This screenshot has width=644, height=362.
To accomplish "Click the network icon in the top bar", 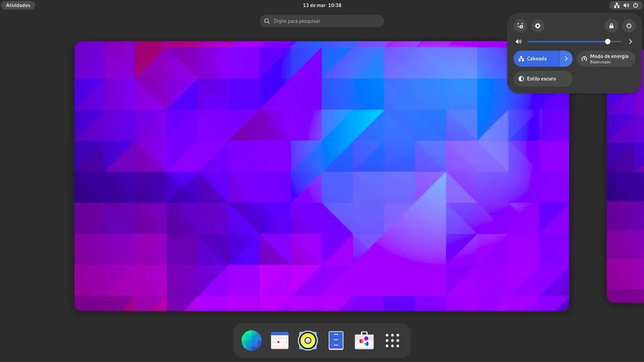I will [x=616, y=5].
